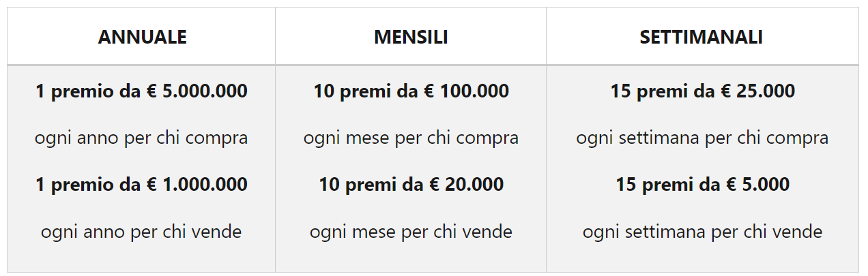Select the '1 premio da € 5.000.000' line

point(141,91)
